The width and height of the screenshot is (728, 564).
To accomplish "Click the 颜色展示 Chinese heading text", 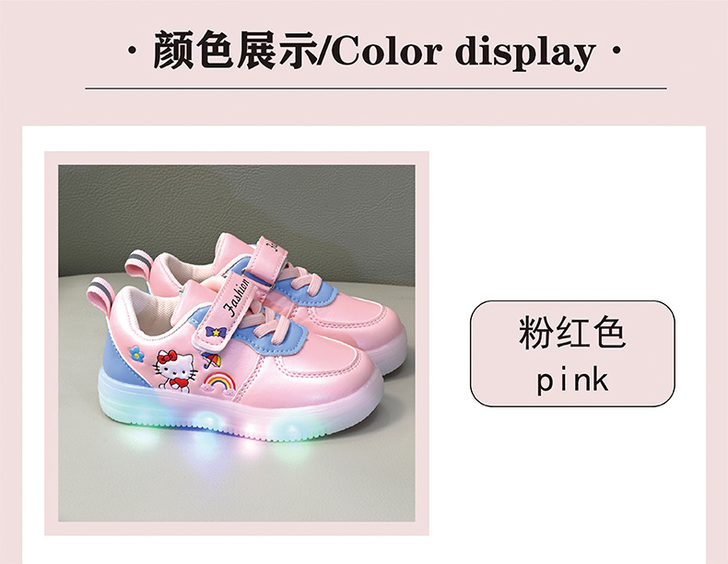I will (235, 50).
